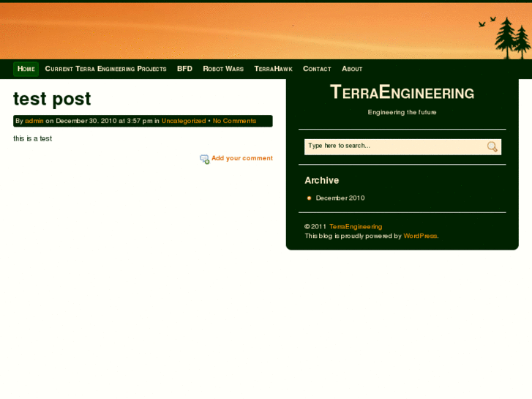Navigate to Robot Wars
Viewport: 532px width, 399px height.
coord(223,69)
